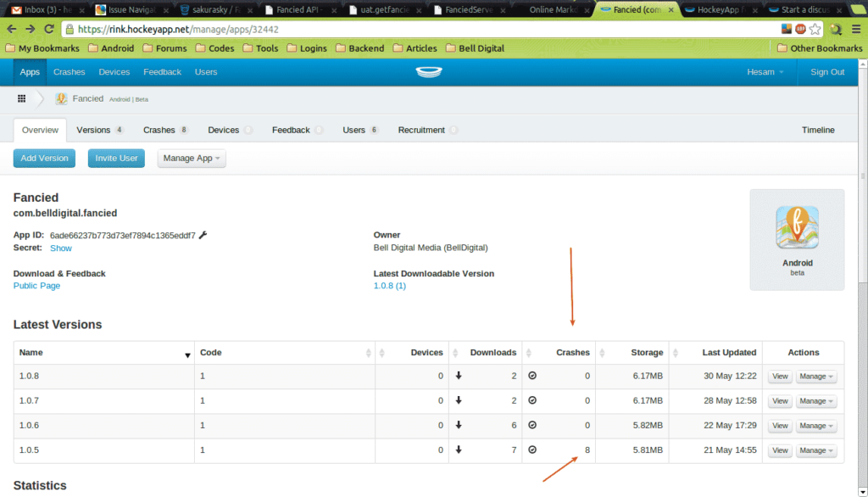Screen dimensions: 868x497
Task: Click the download arrow icon for version 1.0.8
Action: click(x=459, y=376)
